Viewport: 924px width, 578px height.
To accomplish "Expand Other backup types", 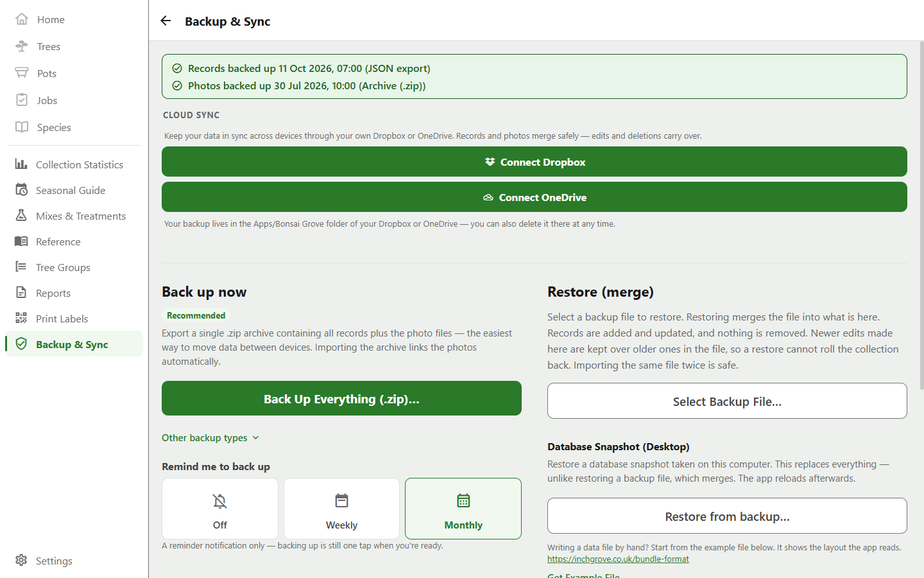I will (210, 438).
